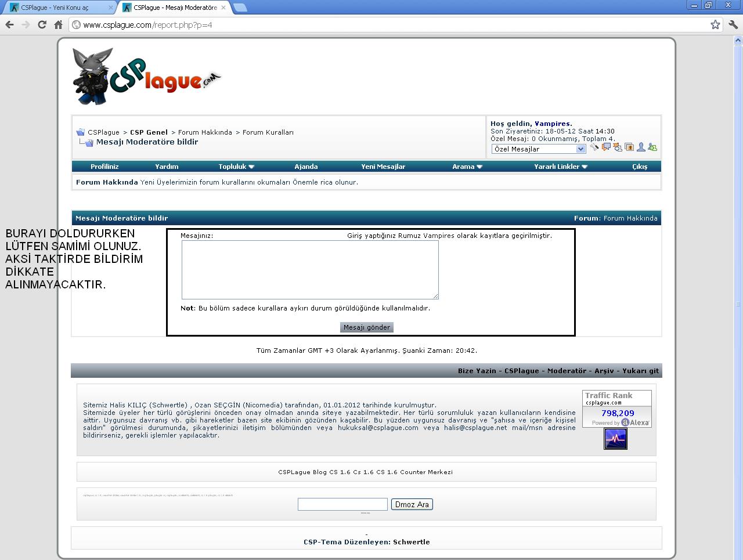The height and width of the screenshot is (560, 743).
Task: Click the wrench and screwdriver settings icon
Action: (594, 147)
